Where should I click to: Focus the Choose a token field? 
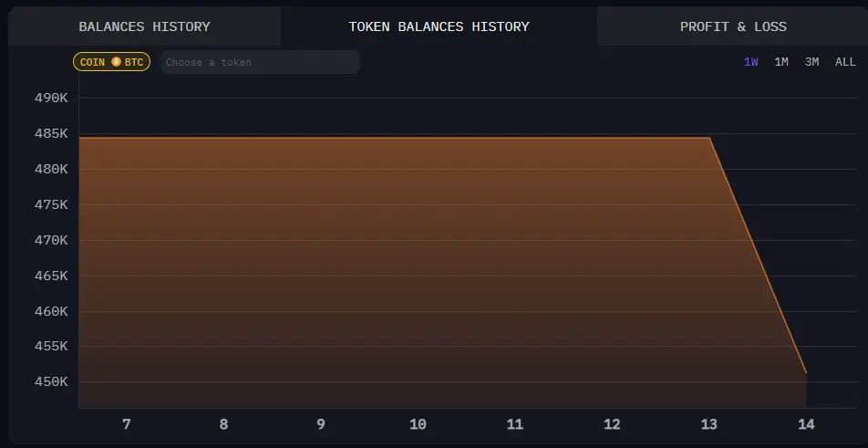[x=260, y=62]
